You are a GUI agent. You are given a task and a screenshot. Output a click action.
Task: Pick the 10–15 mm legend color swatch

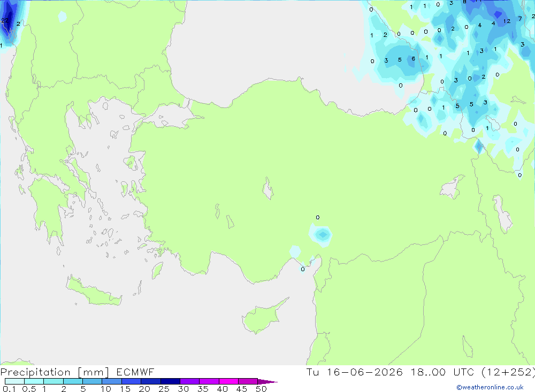click(x=112, y=381)
